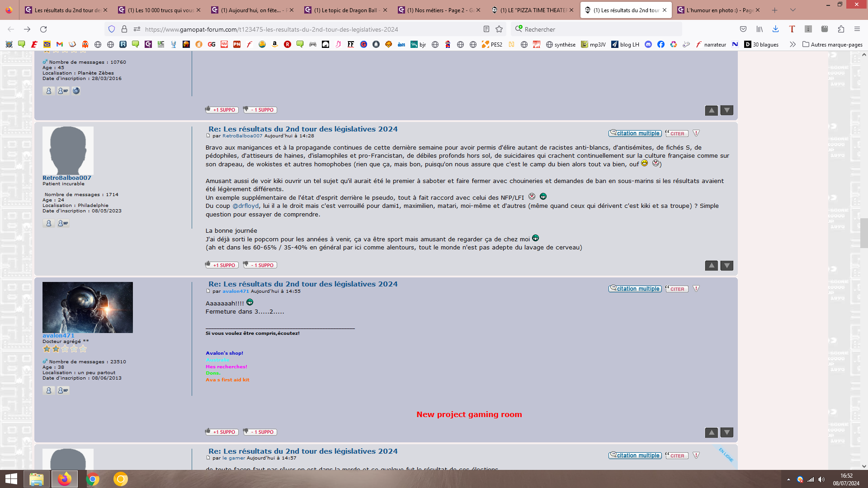This screenshot has width=868, height=488.
Task: Quote RetroBalboa007's post with CITER
Action: click(x=677, y=133)
